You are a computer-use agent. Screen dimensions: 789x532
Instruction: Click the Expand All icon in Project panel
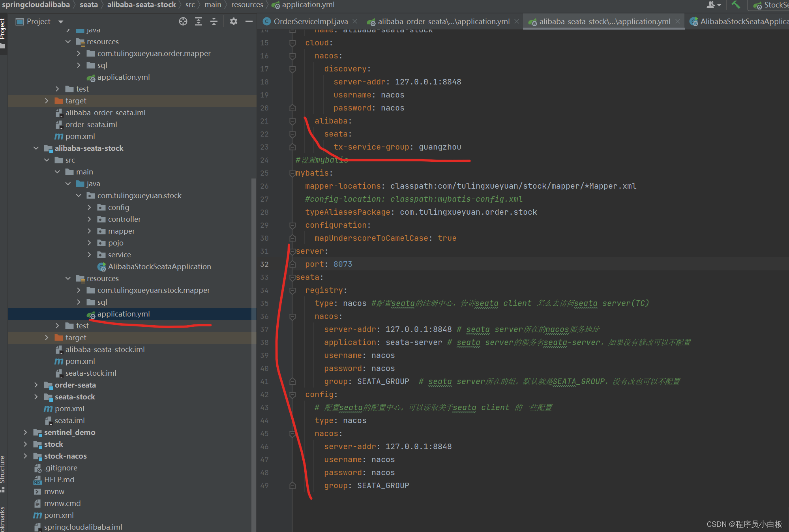pos(199,21)
